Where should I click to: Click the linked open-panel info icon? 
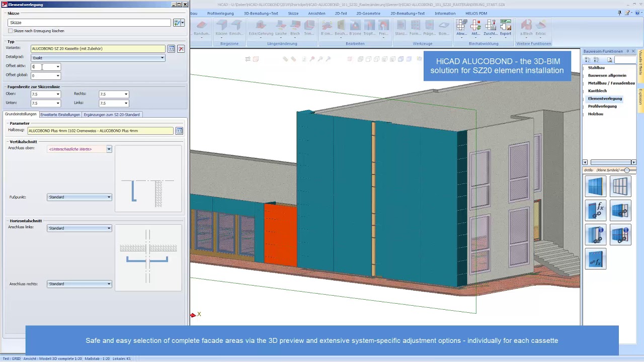point(596,235)
